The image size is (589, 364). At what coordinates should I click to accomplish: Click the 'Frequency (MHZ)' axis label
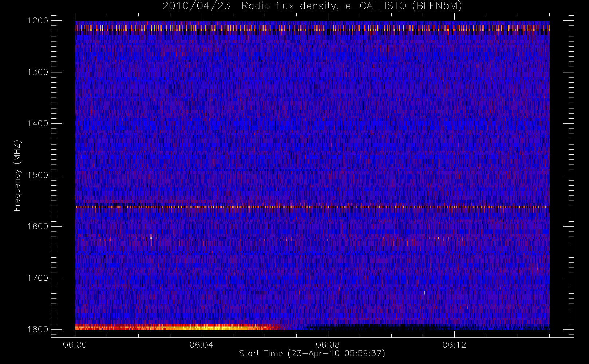(17, 175)
